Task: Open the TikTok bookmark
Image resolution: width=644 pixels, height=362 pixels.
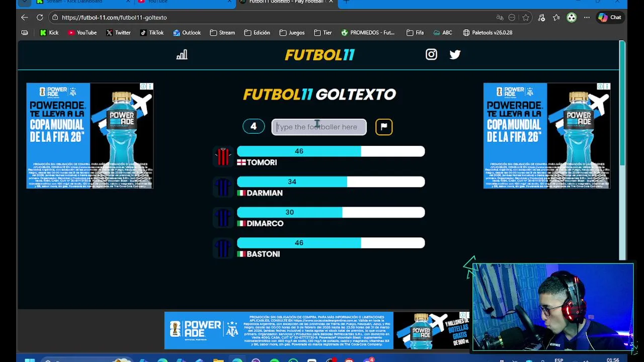Action: [x=151, y=33]
